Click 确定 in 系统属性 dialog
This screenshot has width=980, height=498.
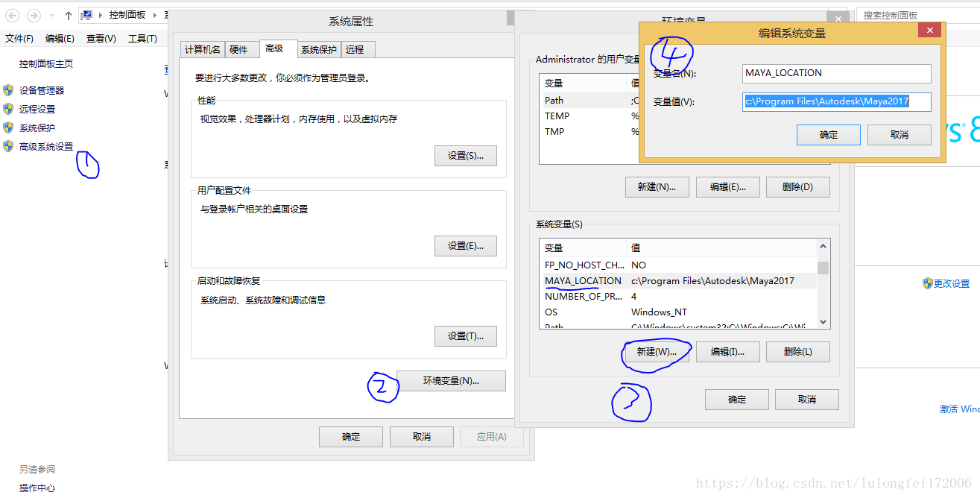click(x=351, y=437)
